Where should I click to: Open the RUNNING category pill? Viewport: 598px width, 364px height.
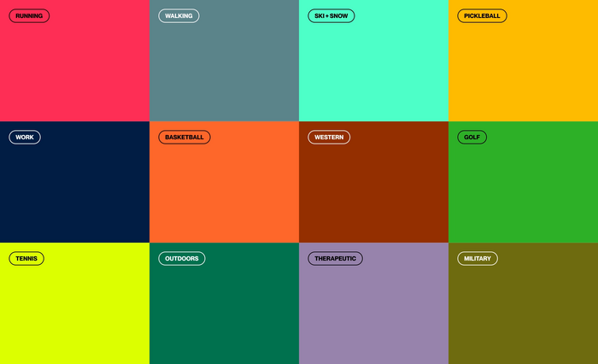coord(29,16)
